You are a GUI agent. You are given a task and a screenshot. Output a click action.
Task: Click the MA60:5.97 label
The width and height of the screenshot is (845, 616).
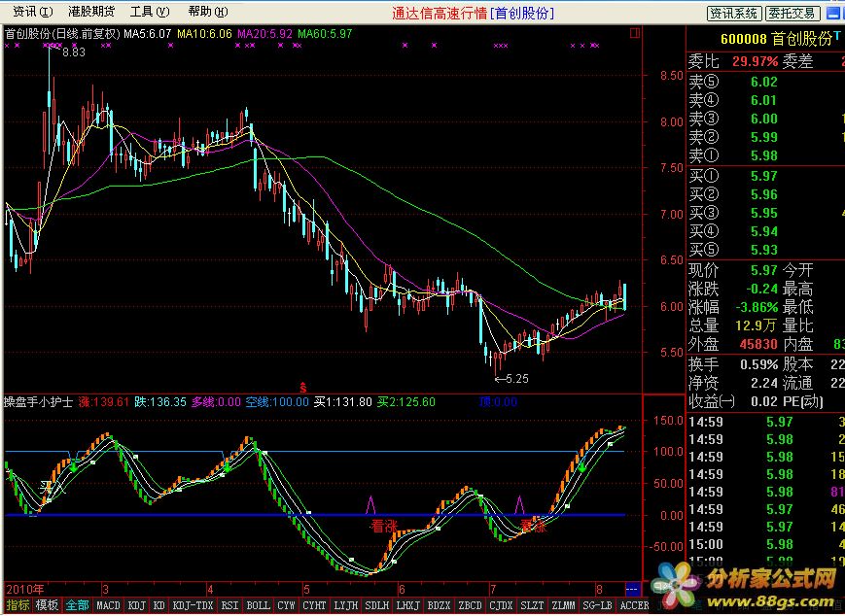[x=325, y=34]
